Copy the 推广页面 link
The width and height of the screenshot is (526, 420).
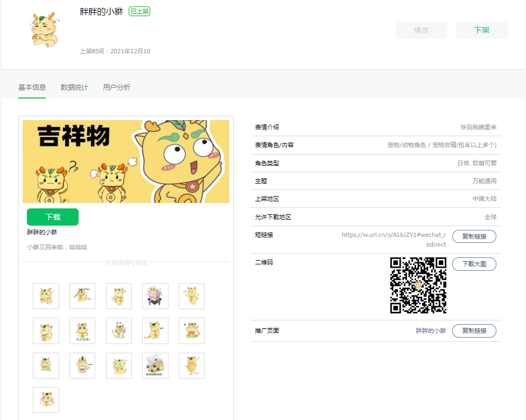[474, 331]
